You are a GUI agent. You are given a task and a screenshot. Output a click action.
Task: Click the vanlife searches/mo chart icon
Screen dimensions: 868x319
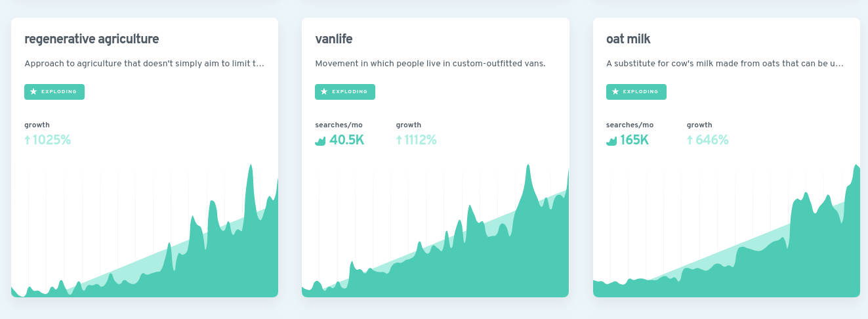click(x=320, y=140)
